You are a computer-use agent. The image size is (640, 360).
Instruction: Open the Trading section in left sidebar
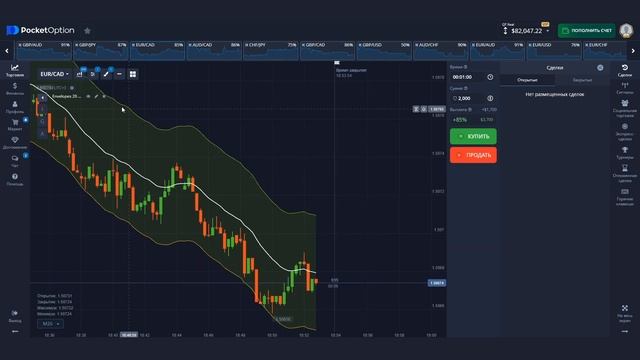(15, 70)
